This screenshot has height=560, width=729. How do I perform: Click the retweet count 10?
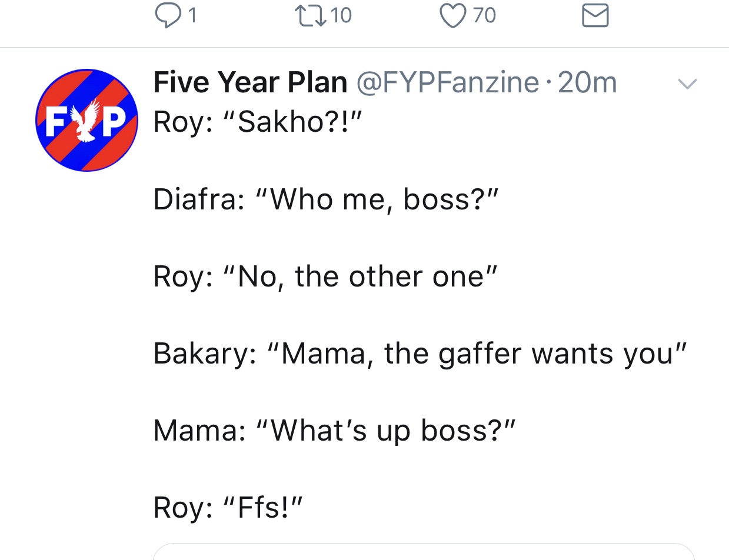[341, 16]
